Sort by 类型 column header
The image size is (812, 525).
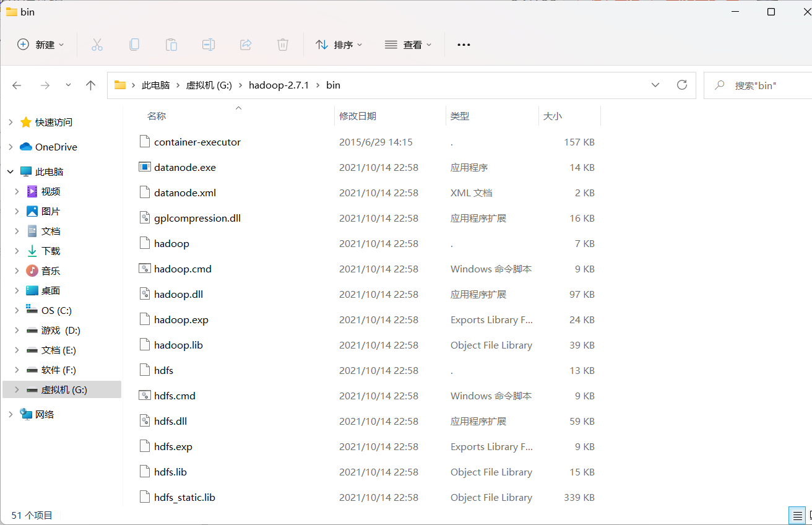tap(460, 116)
